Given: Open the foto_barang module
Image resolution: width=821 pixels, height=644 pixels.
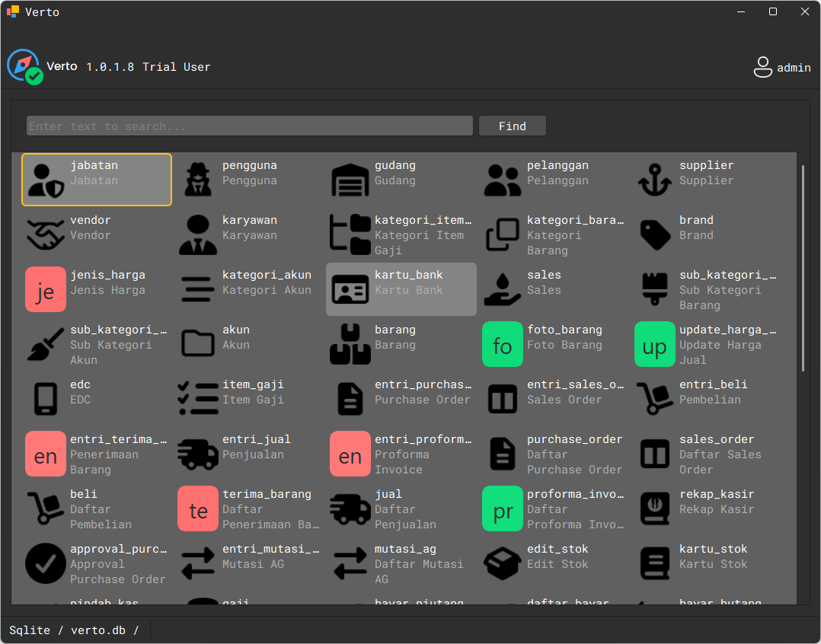Looking at the screenshot, I should (x=503, y=344).
